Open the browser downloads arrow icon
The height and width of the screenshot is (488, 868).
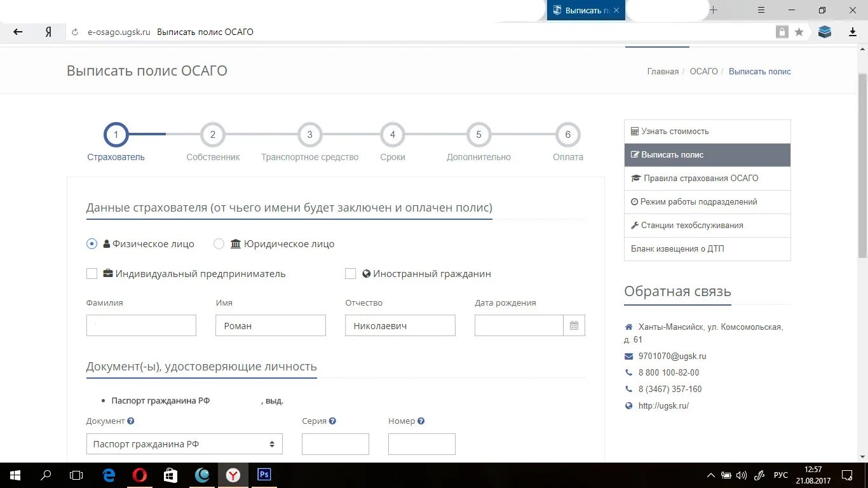coord(853,32)
